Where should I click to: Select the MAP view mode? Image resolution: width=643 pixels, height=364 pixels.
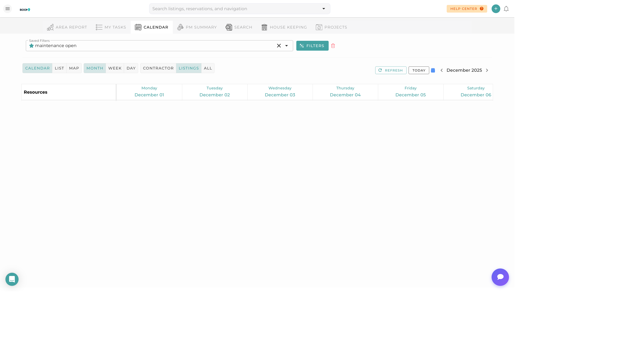coord(74,68)
